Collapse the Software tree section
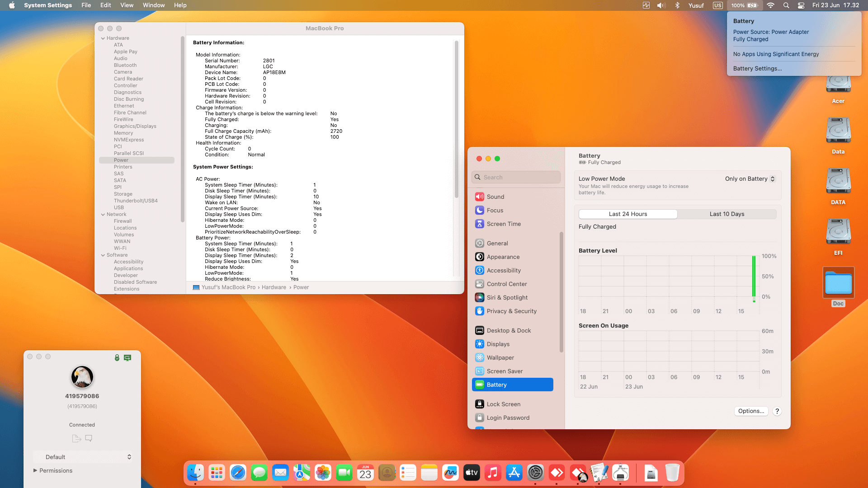 pyautogui.click(x=103, y=255)
